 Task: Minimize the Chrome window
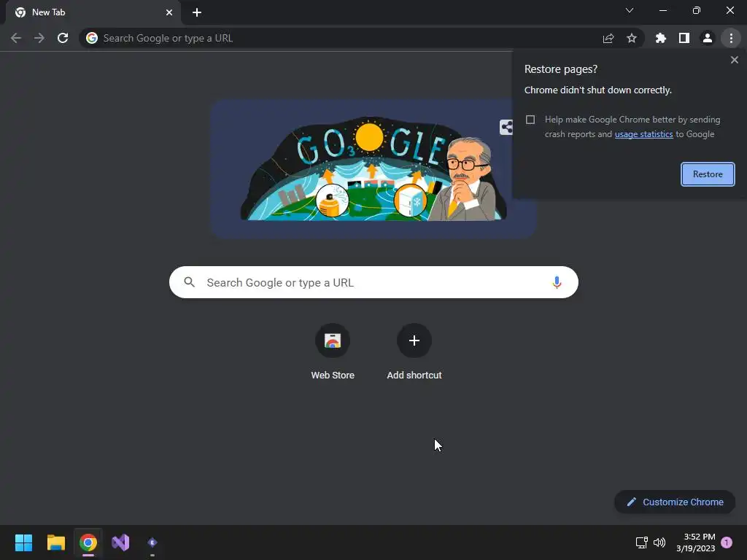point(662,10)
